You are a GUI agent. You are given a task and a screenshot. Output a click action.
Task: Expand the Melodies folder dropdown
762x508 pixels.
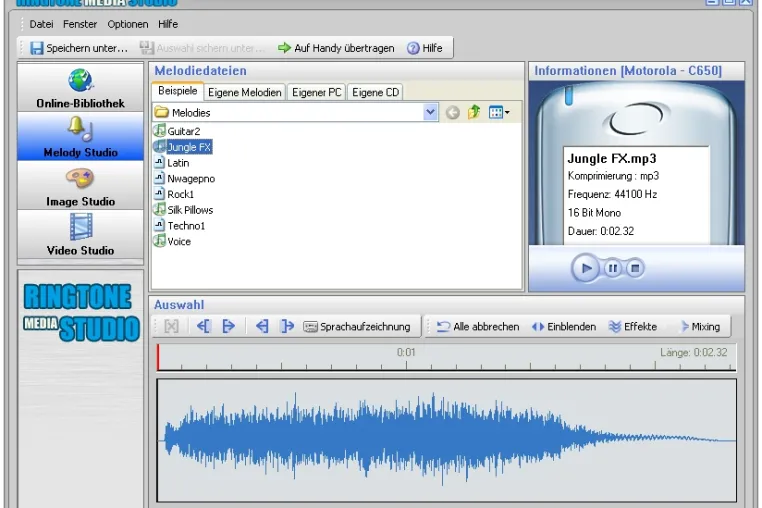(x=430, y=112)
